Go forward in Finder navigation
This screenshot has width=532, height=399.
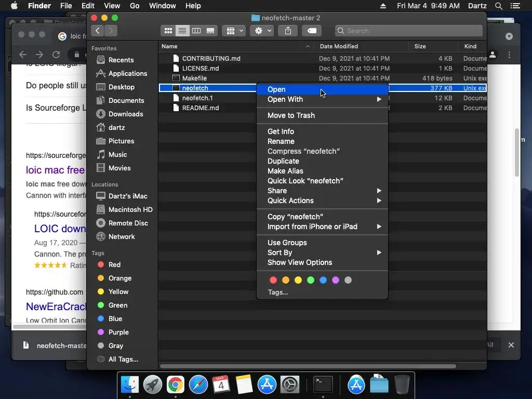pyautogui.click(x=111, y=31)
